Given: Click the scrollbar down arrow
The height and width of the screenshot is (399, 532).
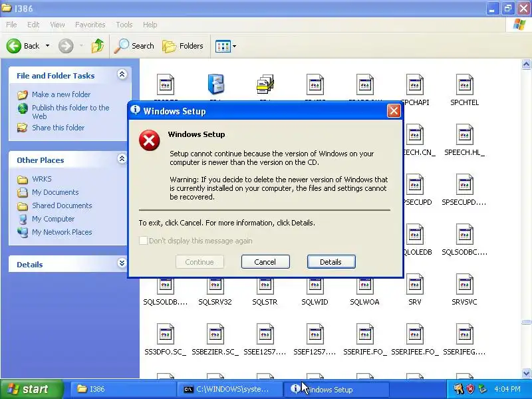Looking at the screenshot, I should coord(526,373).
